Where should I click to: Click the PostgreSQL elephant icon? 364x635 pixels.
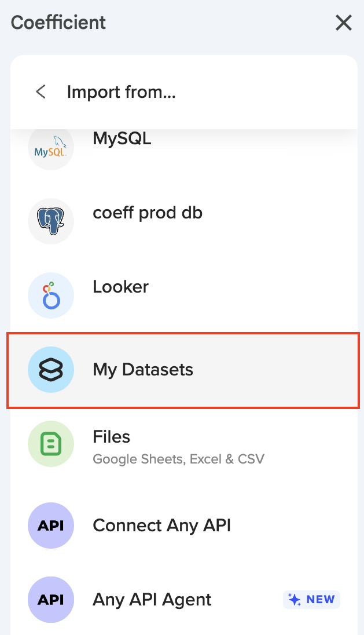pos(51,221)
